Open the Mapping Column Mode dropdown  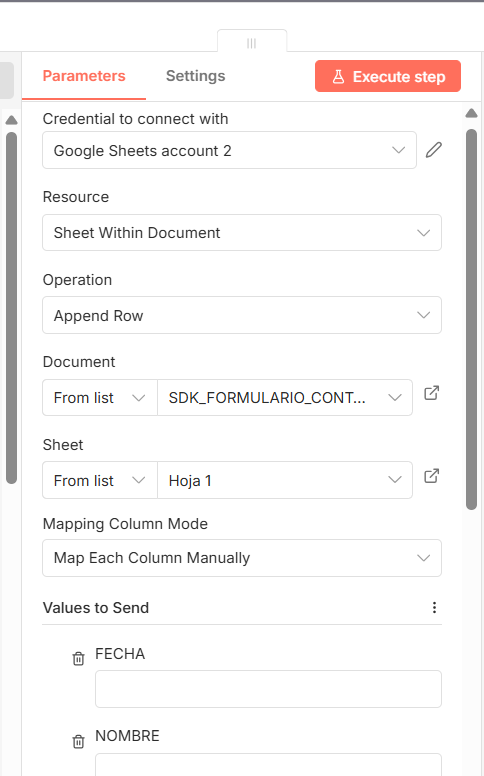pos(242,558)
